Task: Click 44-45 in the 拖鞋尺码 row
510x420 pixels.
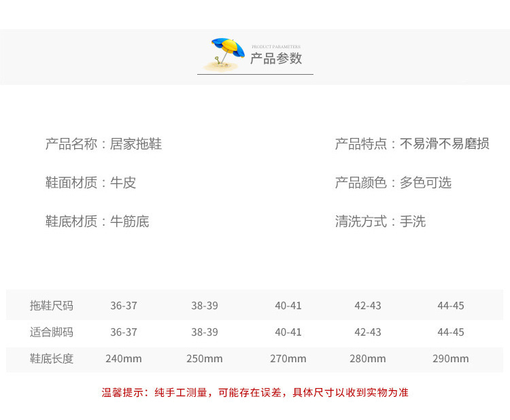Action: click(451, 306)
